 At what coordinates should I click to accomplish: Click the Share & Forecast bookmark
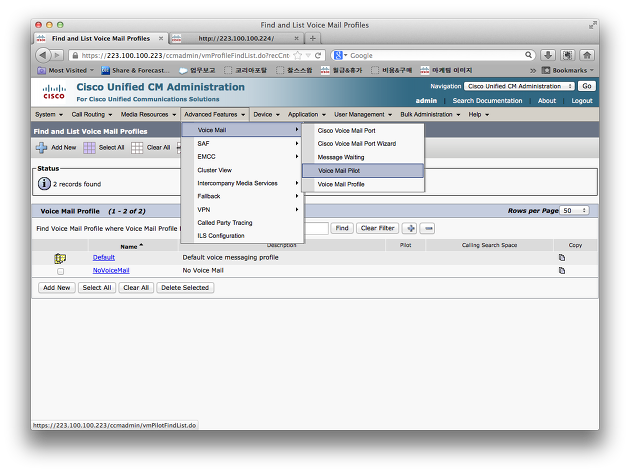135,70
